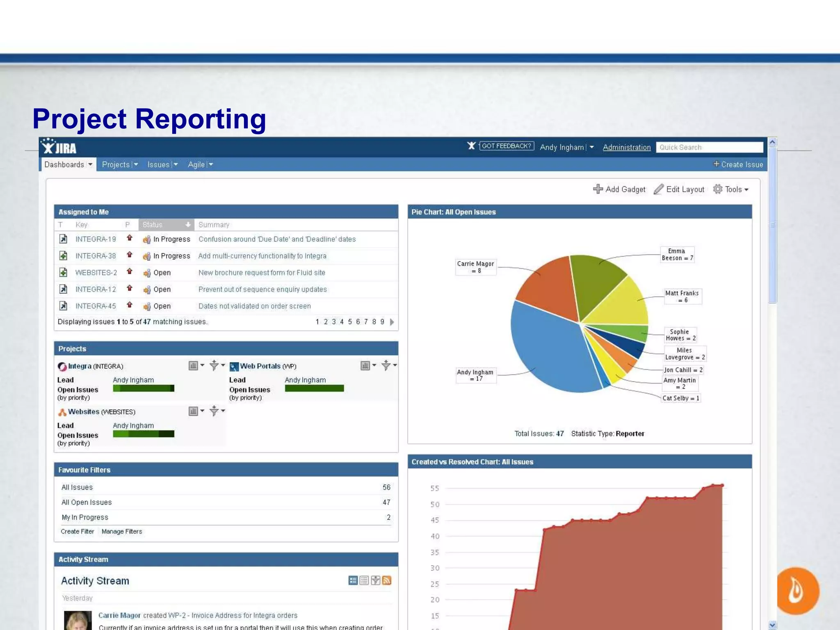Go to page 2 of assigned issues
The height and width of the screenshot is (630, 840).
tap(326, 322)
